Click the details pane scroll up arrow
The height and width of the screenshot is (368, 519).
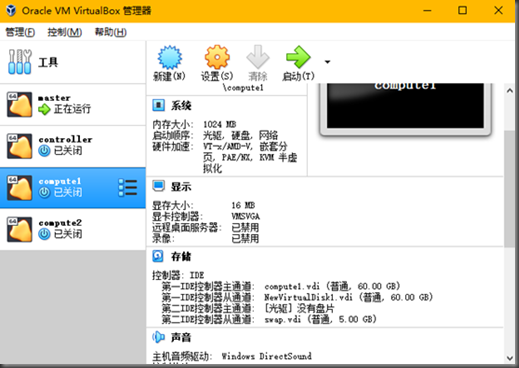tap(510, 91)
